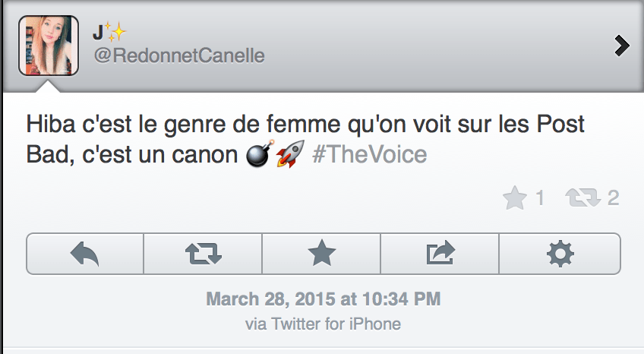Expand the user profile via header chevron

click(622, 46)
